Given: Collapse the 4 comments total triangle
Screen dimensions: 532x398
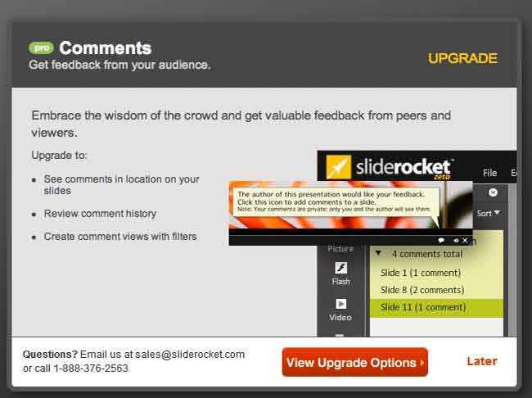Looking at the screenshot, I should [x=378, y=253].
